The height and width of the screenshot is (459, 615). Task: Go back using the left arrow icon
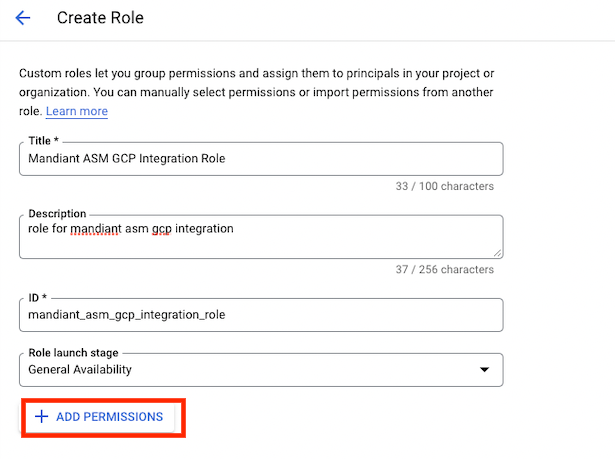click(x=23, y=18)
